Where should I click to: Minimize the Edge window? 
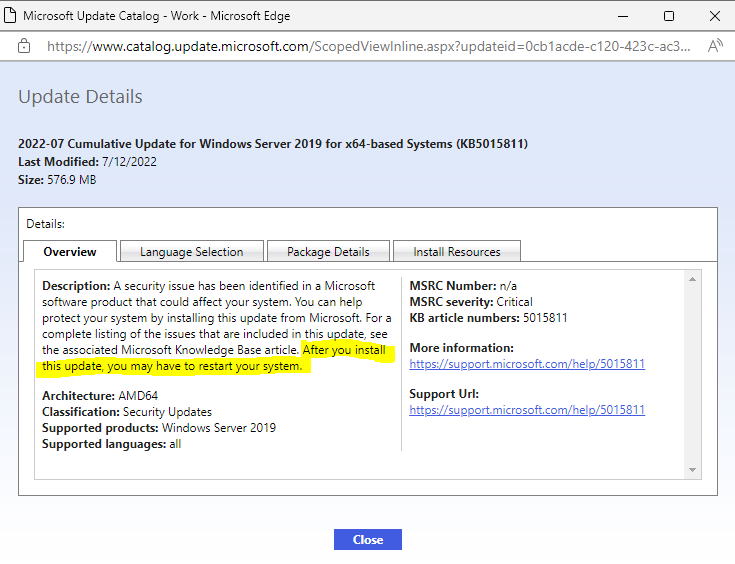623,16
